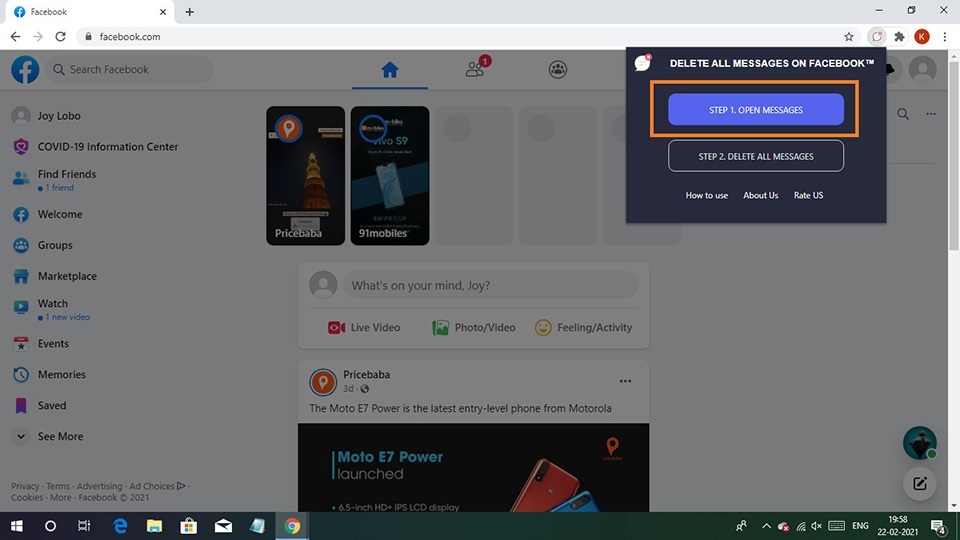Click the Facebook logo icon

click(25, 69)
